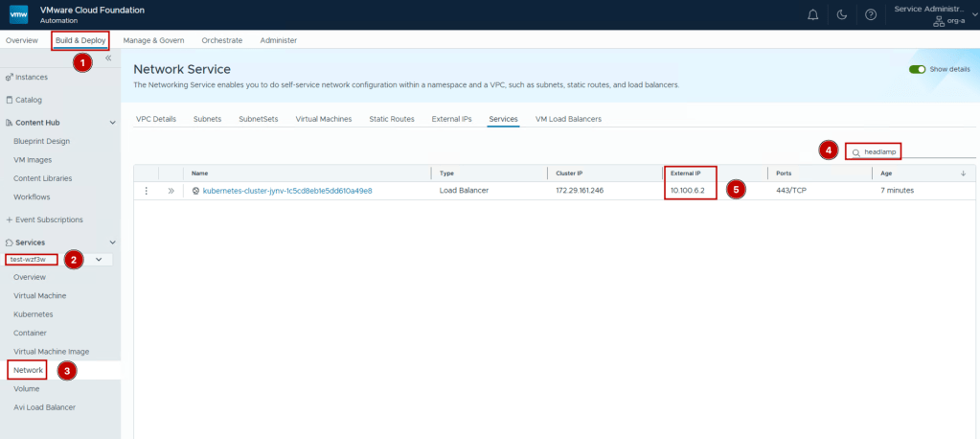980x439 pixels.
Task: Open the namespace Overview item
Action: 30,277
